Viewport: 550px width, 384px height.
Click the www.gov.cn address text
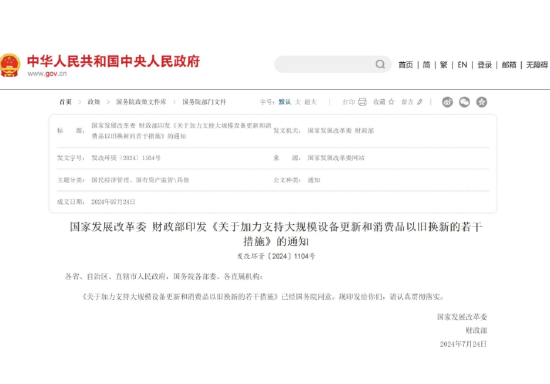47,74
